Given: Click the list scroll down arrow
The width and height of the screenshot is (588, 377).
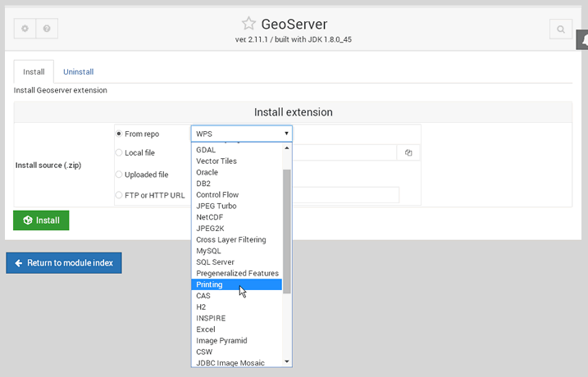Looking at the screenshot, I should [287, 361].
